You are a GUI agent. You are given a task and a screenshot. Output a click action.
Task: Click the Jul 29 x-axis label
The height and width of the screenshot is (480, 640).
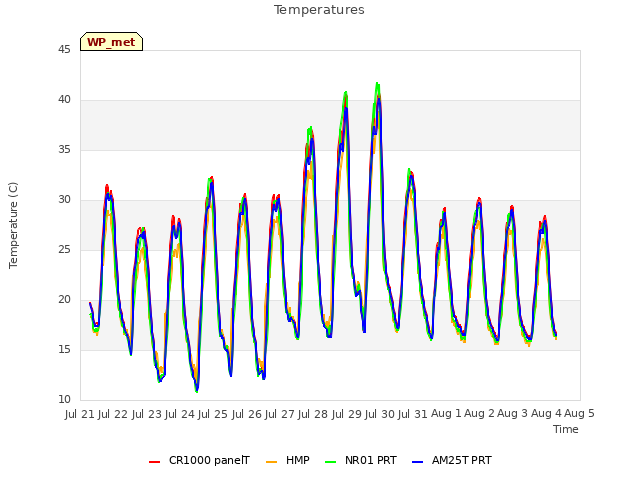point(347,414)
